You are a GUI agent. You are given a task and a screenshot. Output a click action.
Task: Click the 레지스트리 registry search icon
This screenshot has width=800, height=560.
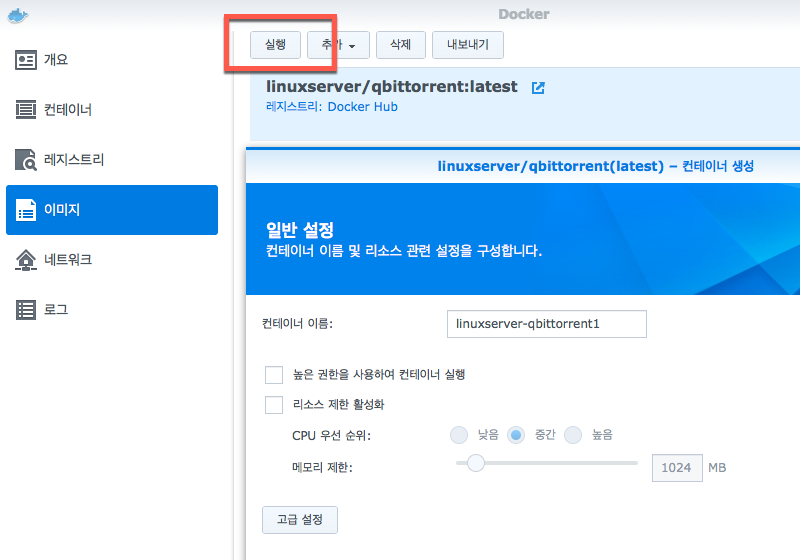pyautogui.click(x=26, y=160)
